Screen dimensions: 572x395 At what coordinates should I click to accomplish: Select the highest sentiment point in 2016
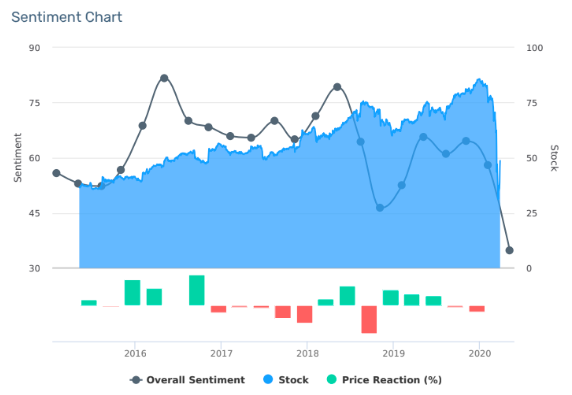[164, 78]
